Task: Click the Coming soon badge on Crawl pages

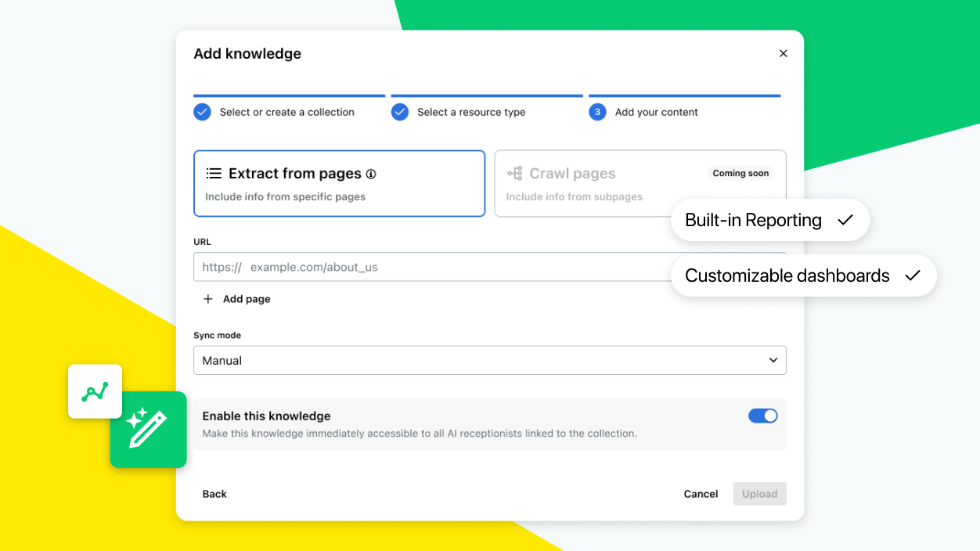Action: pyautogui.click(x=740, y=173)
